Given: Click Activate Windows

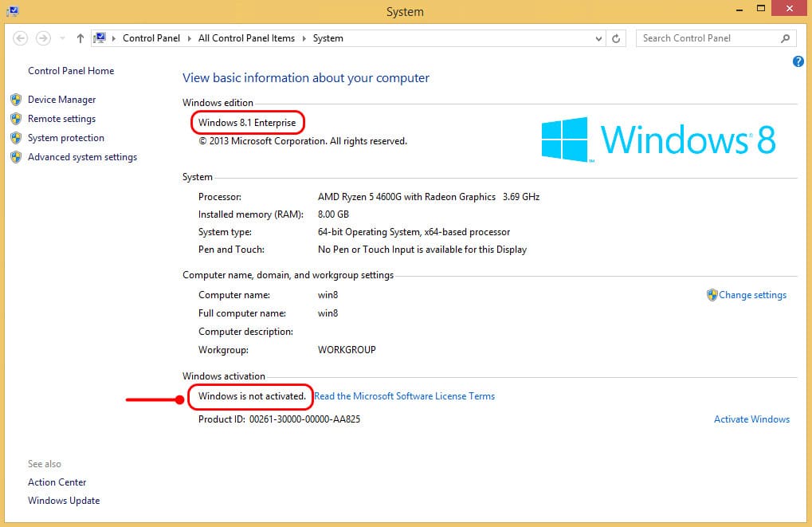Looking at the screenshot, I should [x=752, y=419].
